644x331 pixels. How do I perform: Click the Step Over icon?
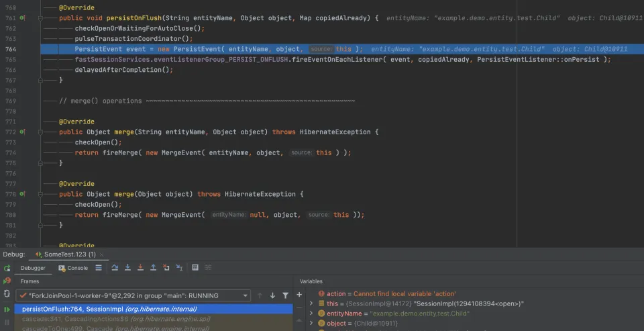tap(115, 268)
